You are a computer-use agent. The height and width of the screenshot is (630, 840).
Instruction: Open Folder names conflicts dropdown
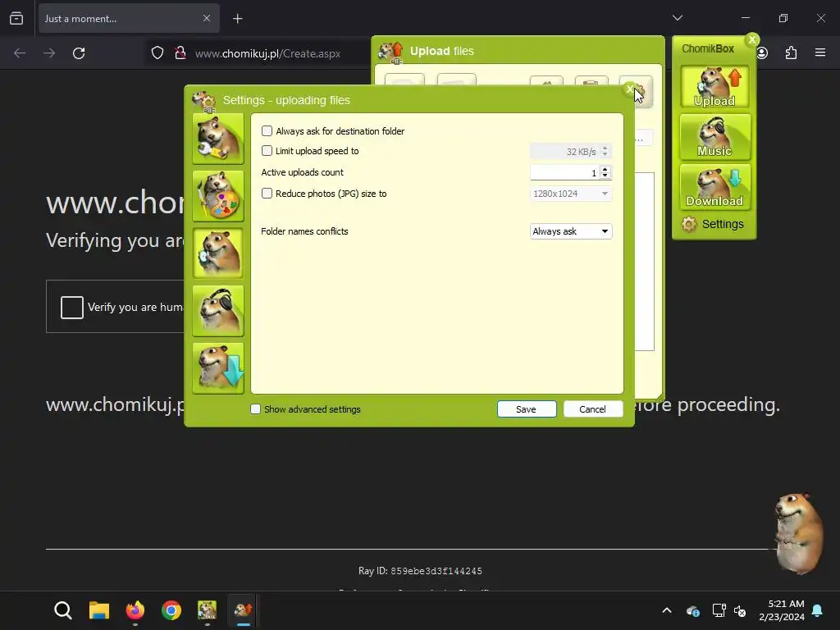point(571,231)
